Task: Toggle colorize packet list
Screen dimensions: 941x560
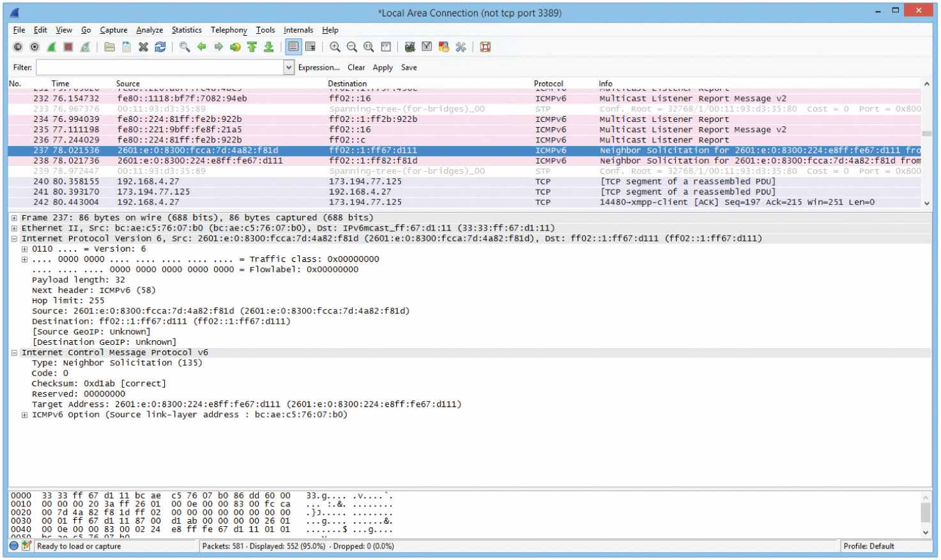Action: pos(293,47)
